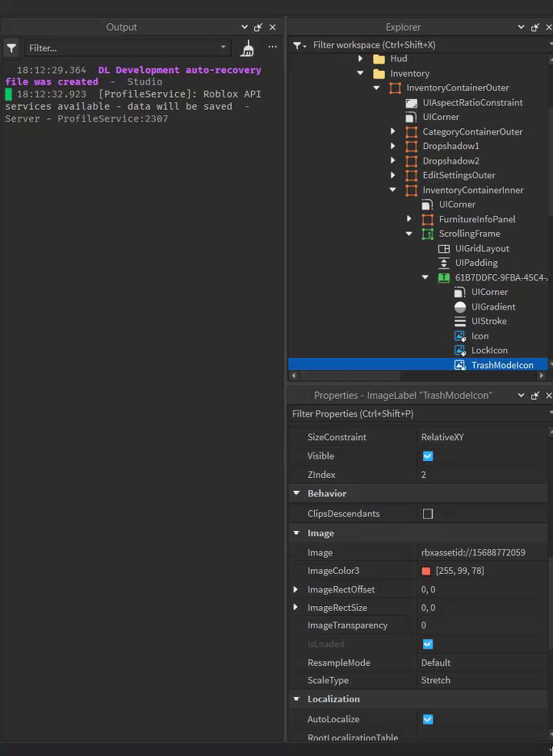Click the SizeConstraint RelativeXY value

[x=483, y=437]
